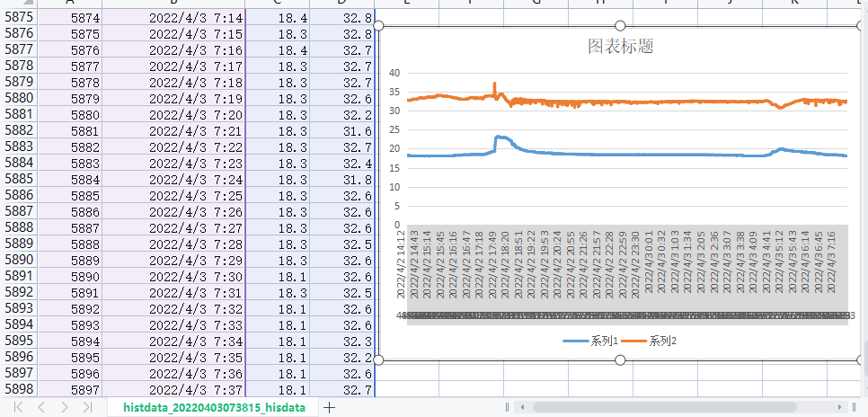Click the chart's top center resize handle
Viewport: 868px width, 417px height.
pyautogui.click(x=620, y=26)
